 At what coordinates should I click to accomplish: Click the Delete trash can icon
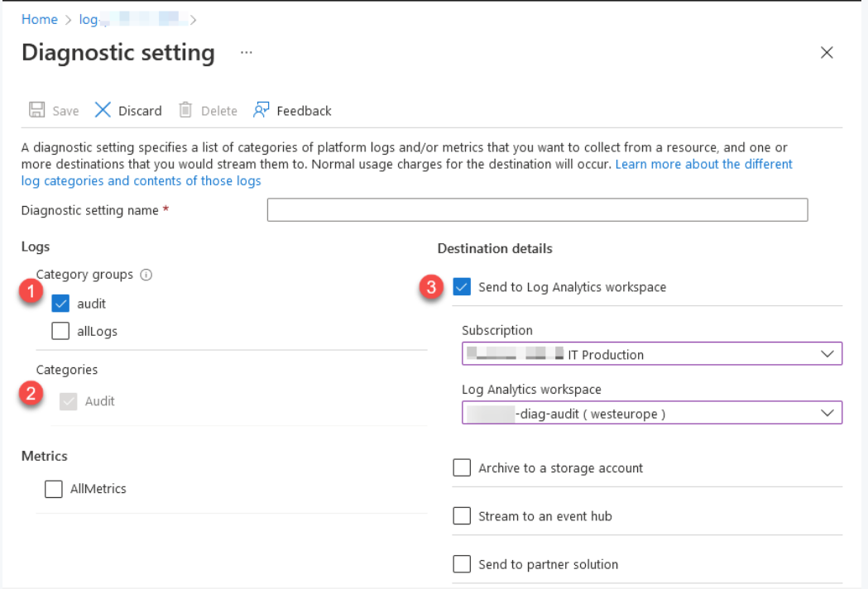186,110
